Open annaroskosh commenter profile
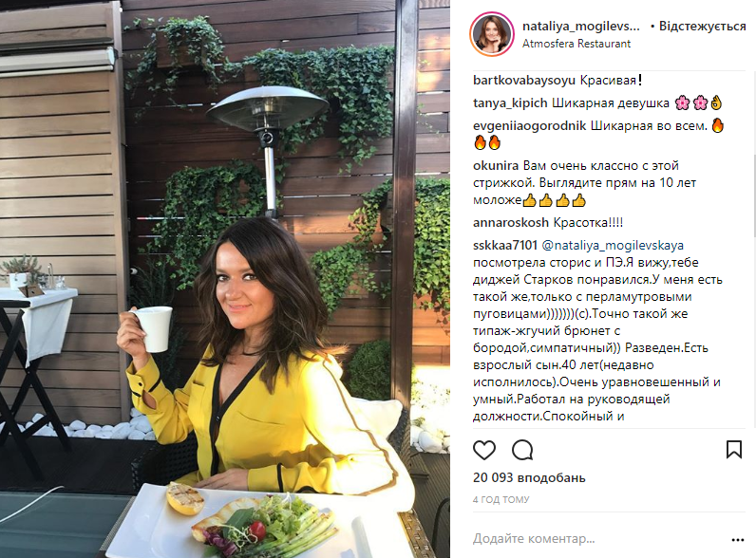The width and height of the screenshot is (756, 558). (x=511, y=223)
